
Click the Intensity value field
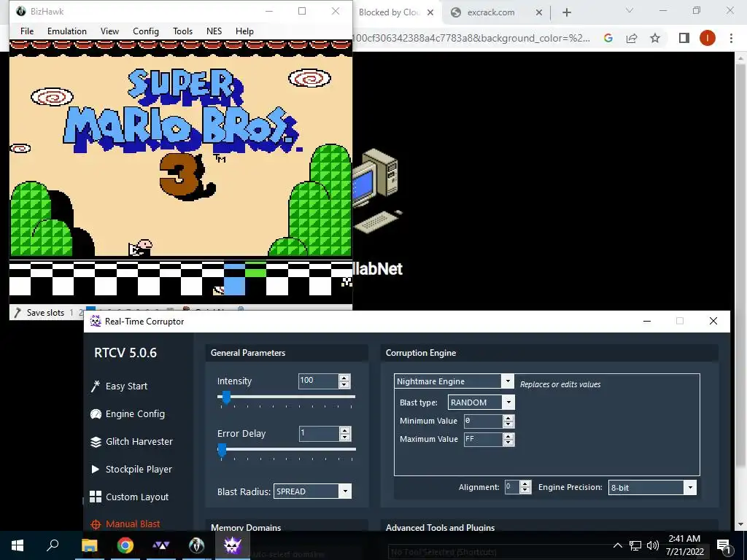coord(318,381)
